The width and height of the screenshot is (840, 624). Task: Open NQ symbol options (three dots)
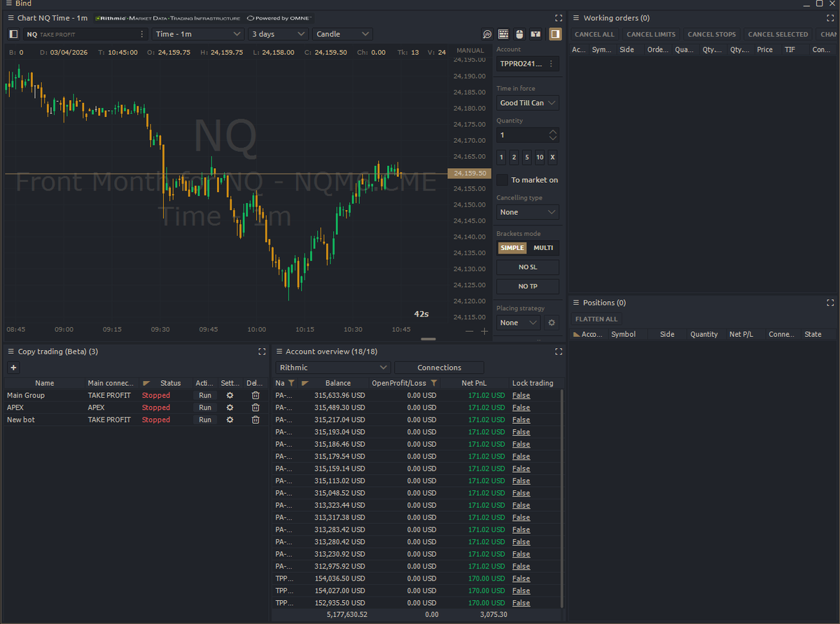142,34
